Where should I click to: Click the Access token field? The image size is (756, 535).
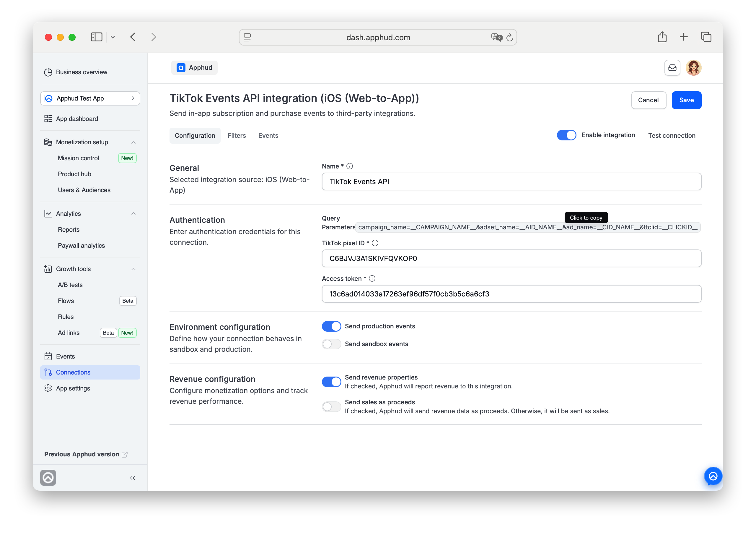coord(511,294)
